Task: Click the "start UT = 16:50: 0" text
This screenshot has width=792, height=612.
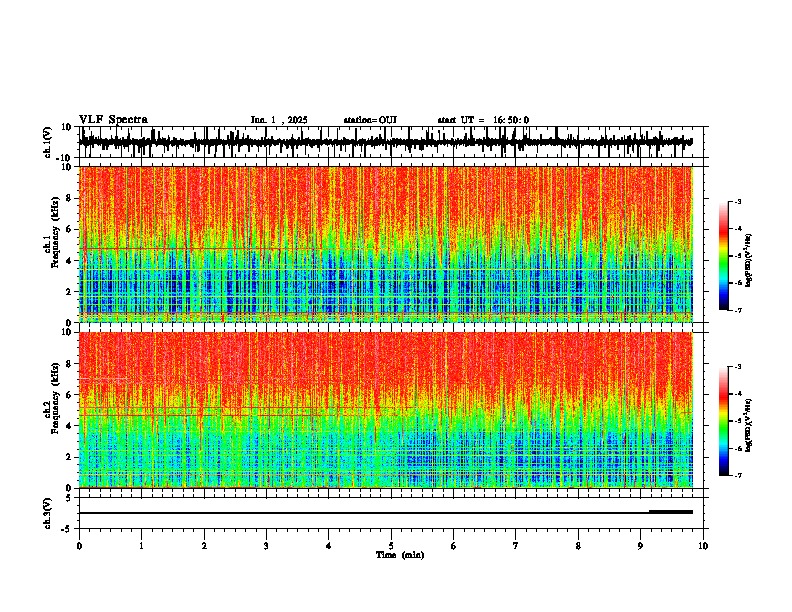Action: pos(483,120)
